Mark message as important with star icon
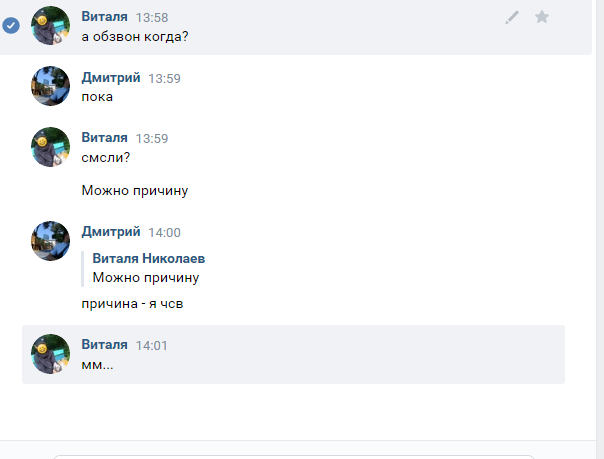This screenshot has height=459, width=604. (542, 17)
